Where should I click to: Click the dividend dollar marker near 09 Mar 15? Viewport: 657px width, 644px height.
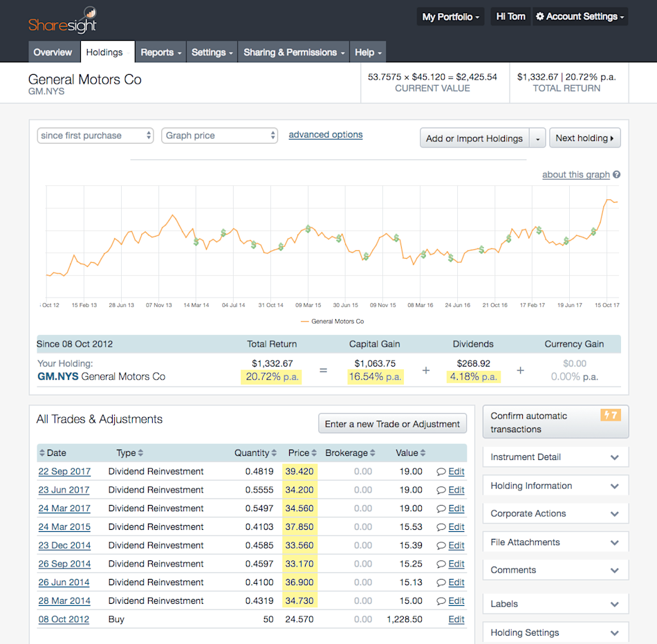(308, 229)
